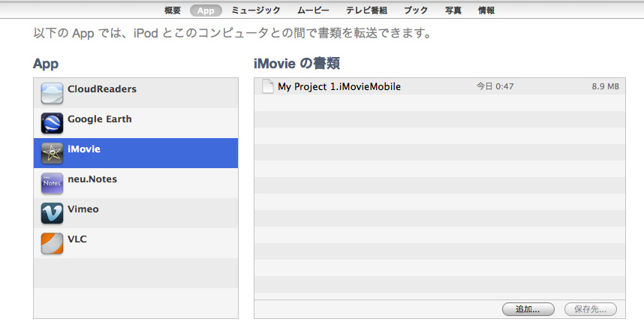The height and width of the screenshot is (328, 644).
Task: Open the ムービー tab
Action: click(x=313, y=11)
